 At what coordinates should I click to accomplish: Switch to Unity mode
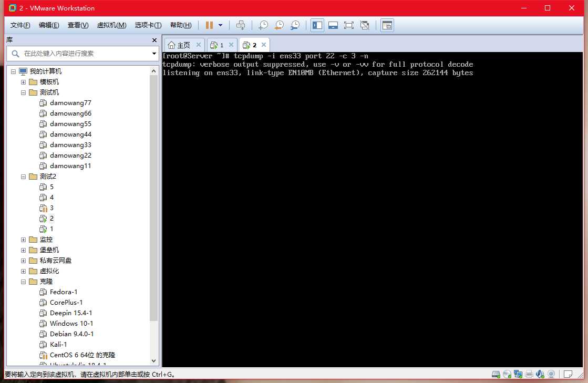pos(365,25)
